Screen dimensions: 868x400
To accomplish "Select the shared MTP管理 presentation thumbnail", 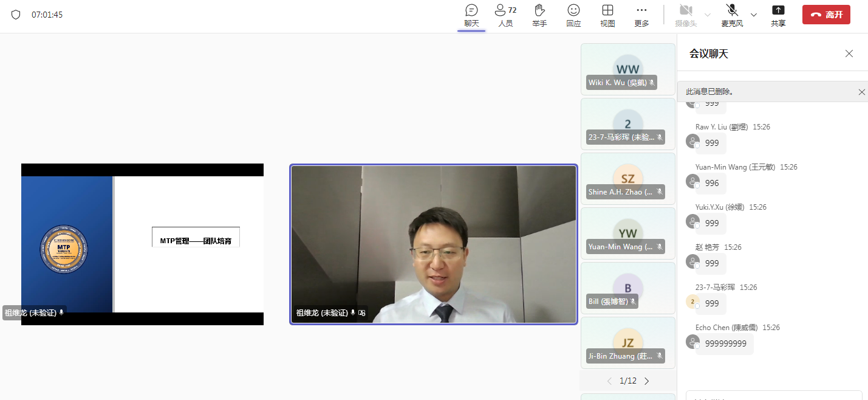I will click(142, 244).
